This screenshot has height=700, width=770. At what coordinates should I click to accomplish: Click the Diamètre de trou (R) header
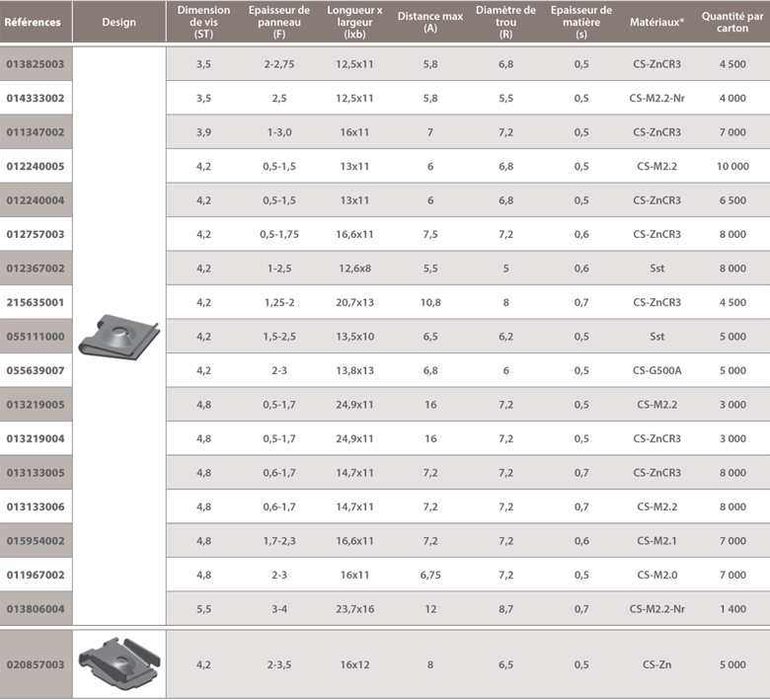click(505, 21)
